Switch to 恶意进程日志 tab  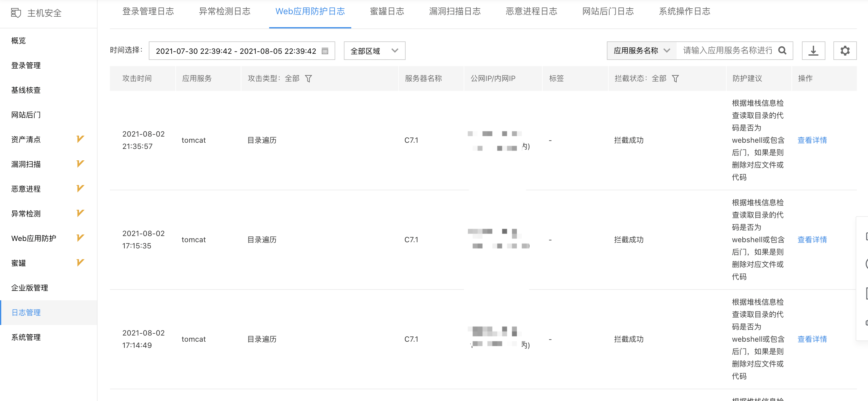click(531, 11)
